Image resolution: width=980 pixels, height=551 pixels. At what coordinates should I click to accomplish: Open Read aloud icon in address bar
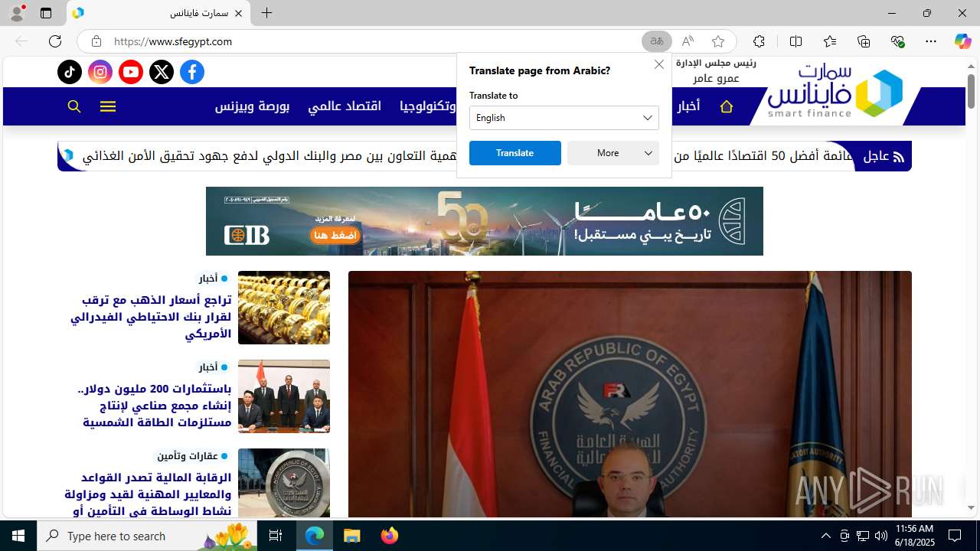tap(688, 41)
